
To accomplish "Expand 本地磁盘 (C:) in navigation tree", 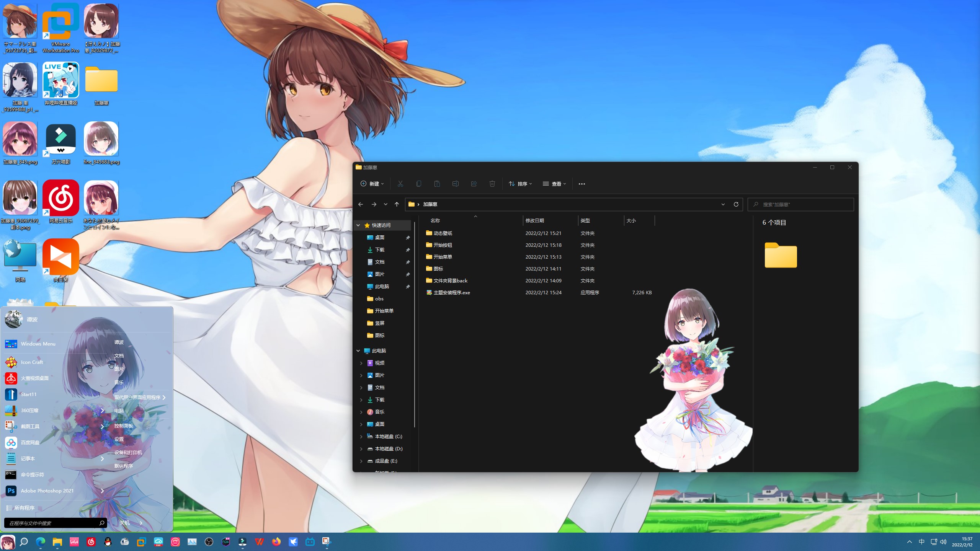I will coord(361,437).
